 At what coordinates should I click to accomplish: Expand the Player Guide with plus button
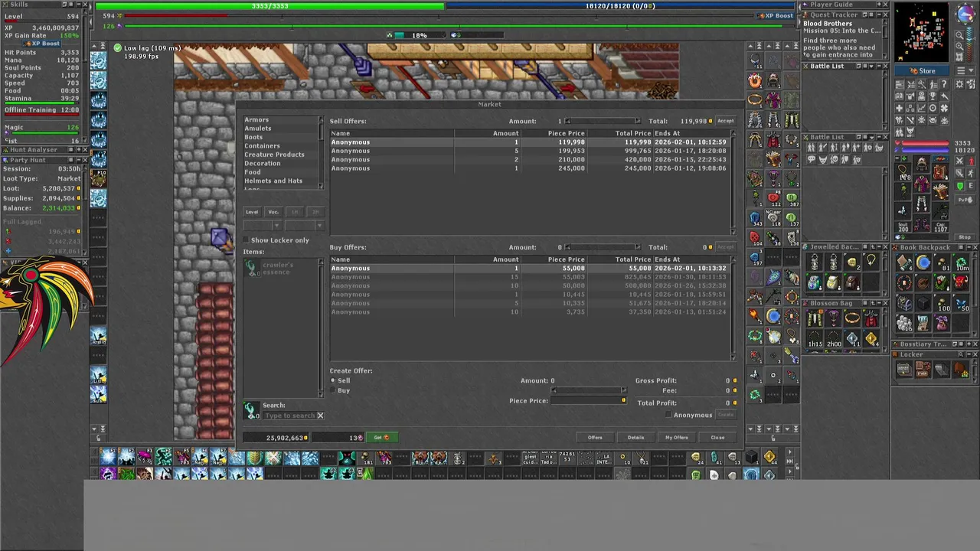878,5
